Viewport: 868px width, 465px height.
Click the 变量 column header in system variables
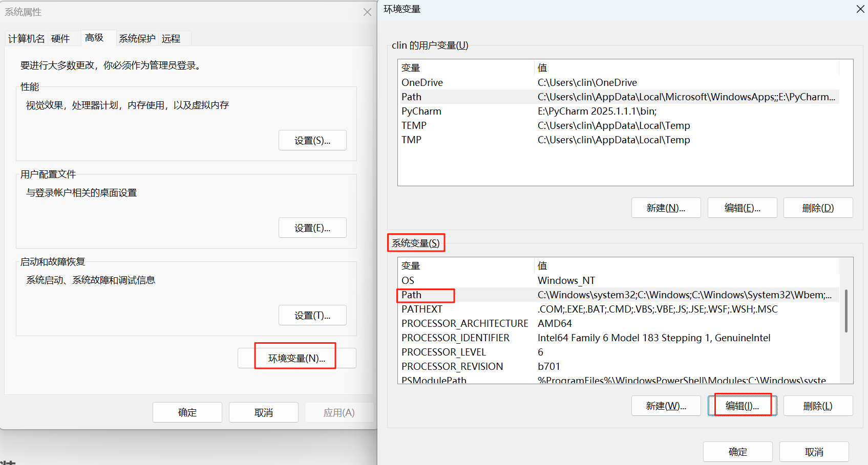[x=466, y=265]
